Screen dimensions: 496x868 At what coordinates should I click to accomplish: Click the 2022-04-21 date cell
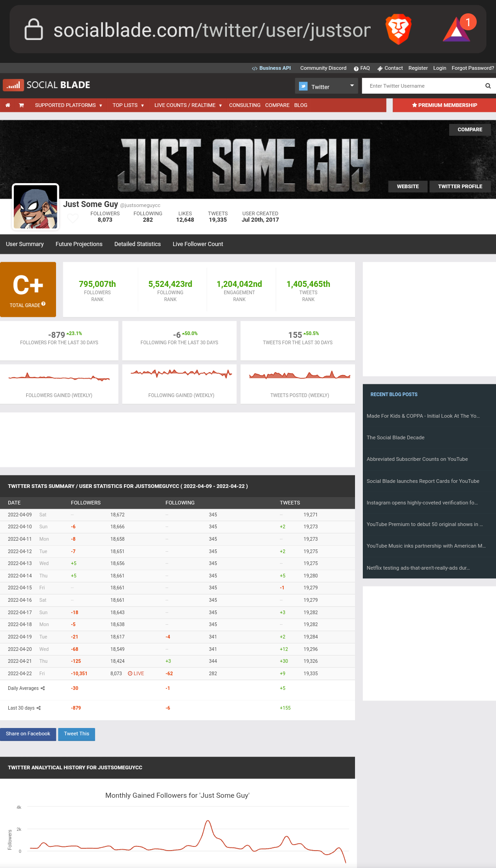point(20,661)
